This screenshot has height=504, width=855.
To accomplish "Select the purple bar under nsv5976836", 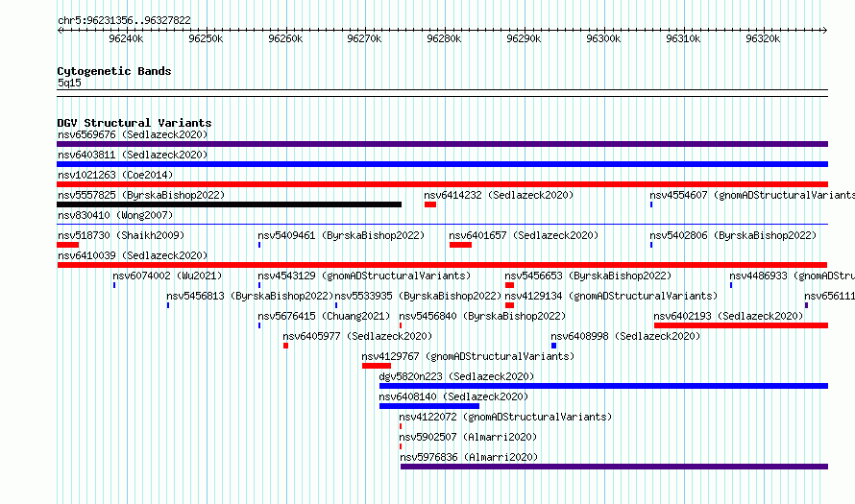I will pyautogui.click(x=614, y=467).
